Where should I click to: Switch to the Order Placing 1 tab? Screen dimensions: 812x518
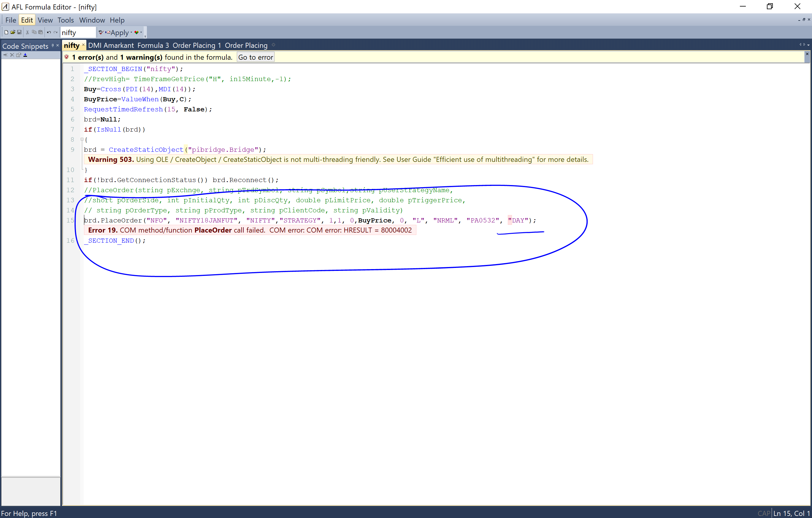[196, 45]
